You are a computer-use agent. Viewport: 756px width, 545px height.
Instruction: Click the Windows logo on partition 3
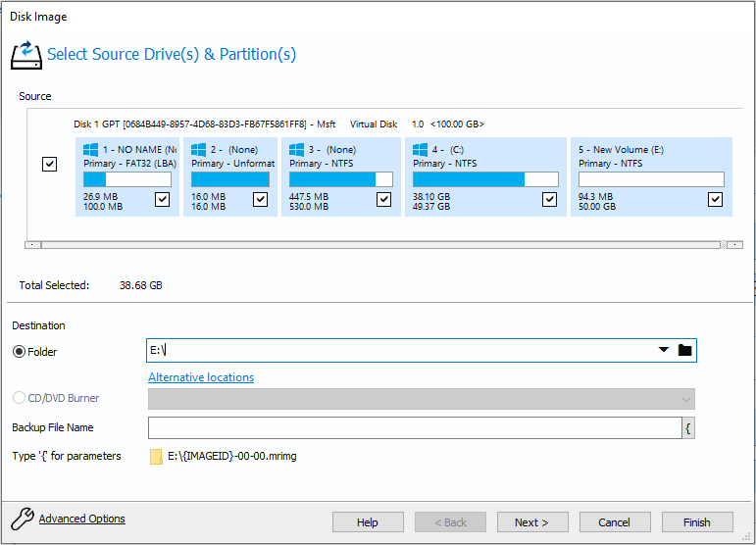[x=297, y=150]
